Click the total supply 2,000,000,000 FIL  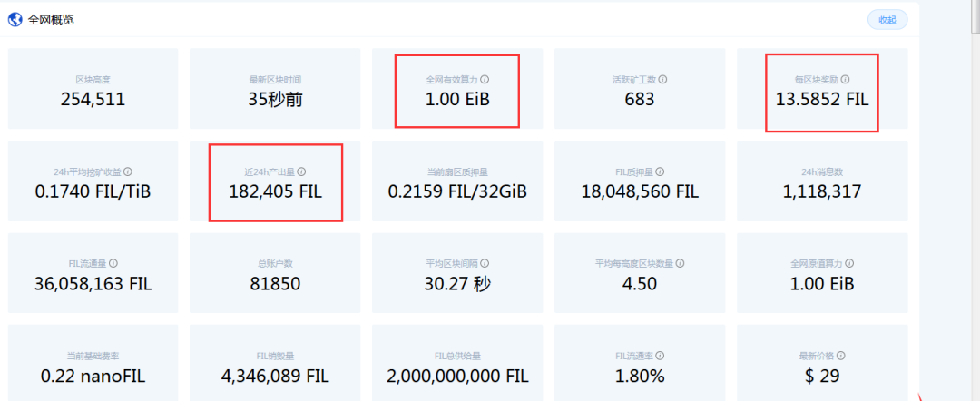456,376
